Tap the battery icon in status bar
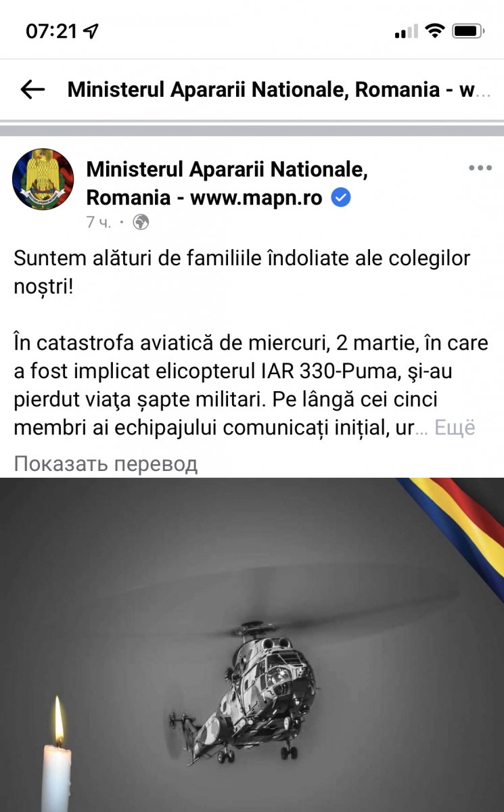The height and width of the screenshot is (812, 504). (x=467, y=30)
